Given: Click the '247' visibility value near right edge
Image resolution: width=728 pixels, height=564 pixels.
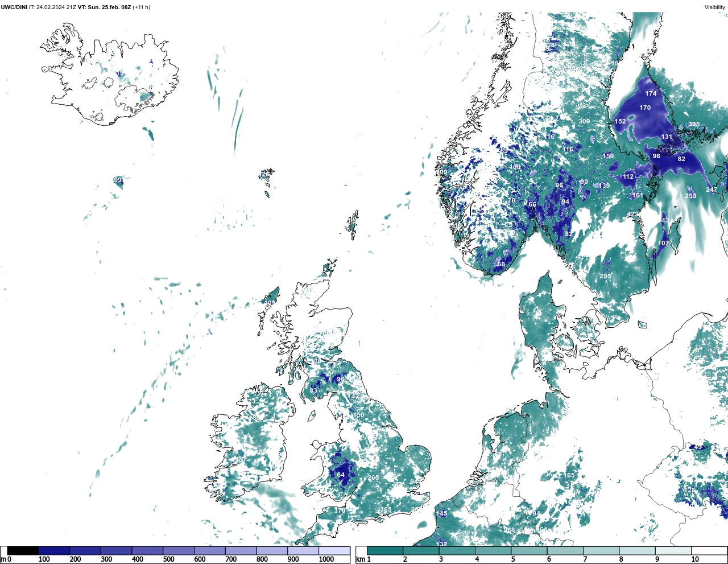Looking at the screenshot, I should tap(712, 190).
